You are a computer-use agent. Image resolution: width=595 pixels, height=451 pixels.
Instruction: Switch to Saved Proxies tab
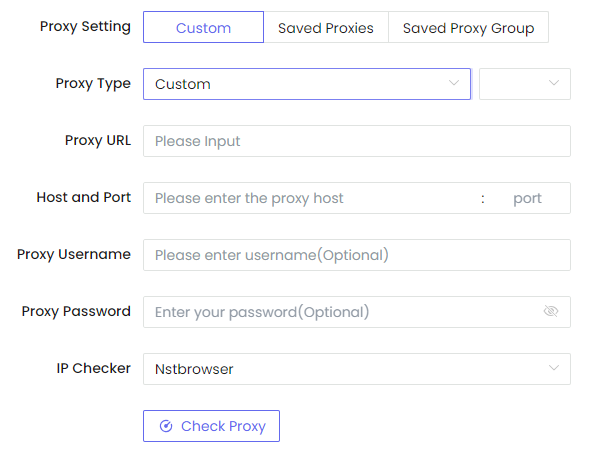(326, 27)
